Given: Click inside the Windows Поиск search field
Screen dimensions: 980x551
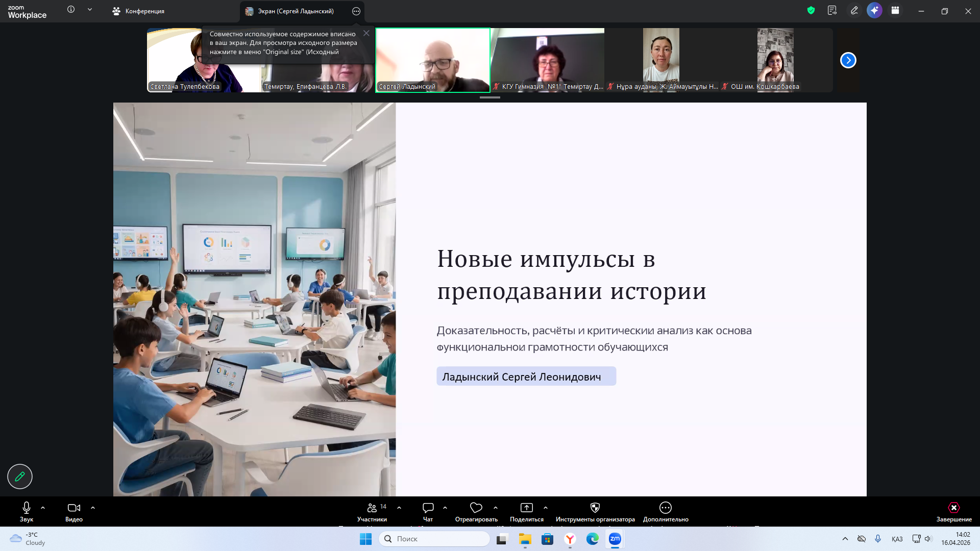Looking at the screenshot, I should tap(434, 539).
